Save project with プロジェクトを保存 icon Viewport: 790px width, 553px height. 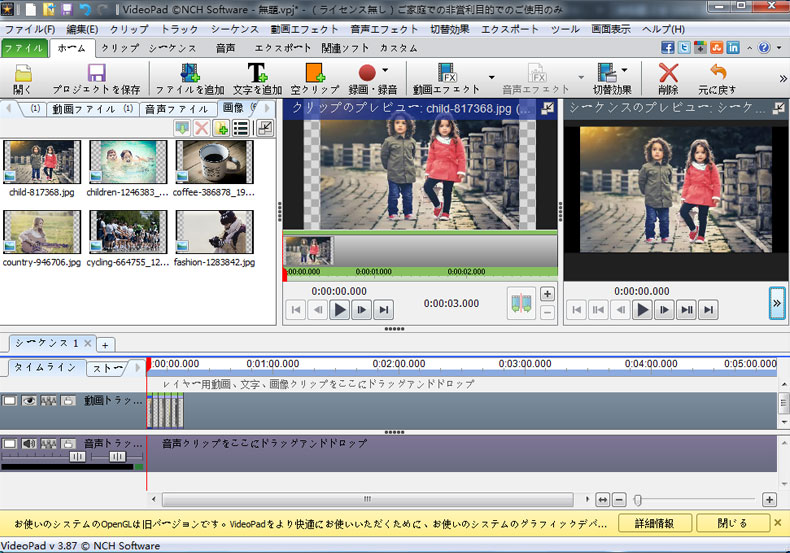coord(97,73)
